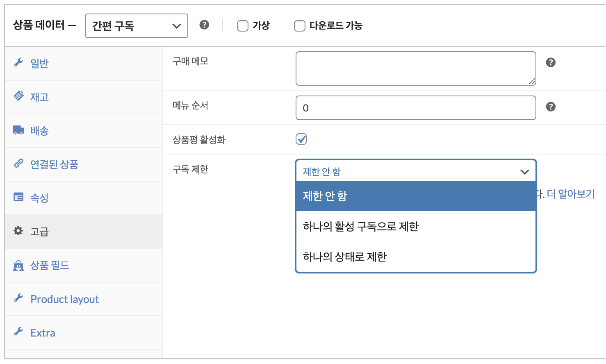
Task: Click the 구매 메모 textarea resize handle
Action: (x=532, y=81)
